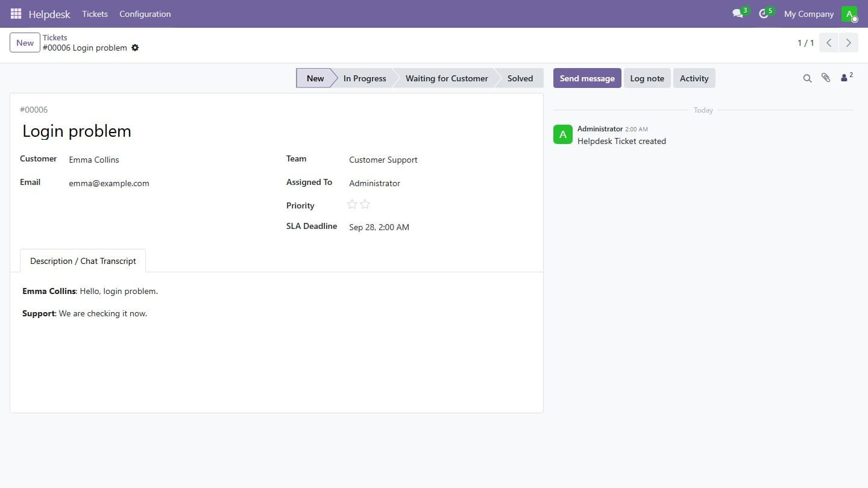Open the Configuration menu
The image size is (868, 488).
[x=145, y=14]
